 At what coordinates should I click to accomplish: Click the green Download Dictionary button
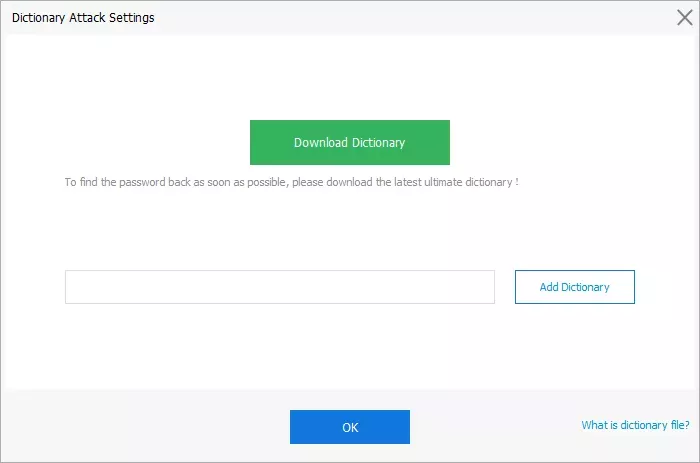click(x=349, y=142)
